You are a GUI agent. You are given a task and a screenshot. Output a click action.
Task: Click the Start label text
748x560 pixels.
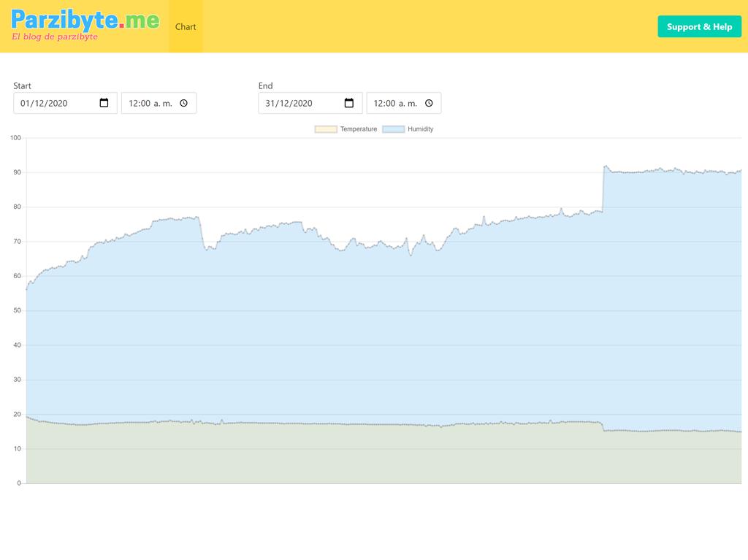pos(22,86)
